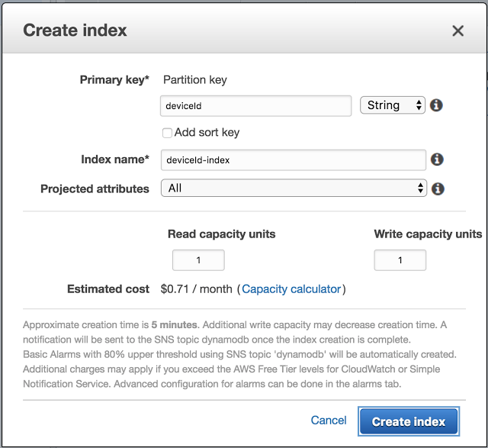
Task: Click info icon beside Projected attributes
Action: (x=438, y=188)
